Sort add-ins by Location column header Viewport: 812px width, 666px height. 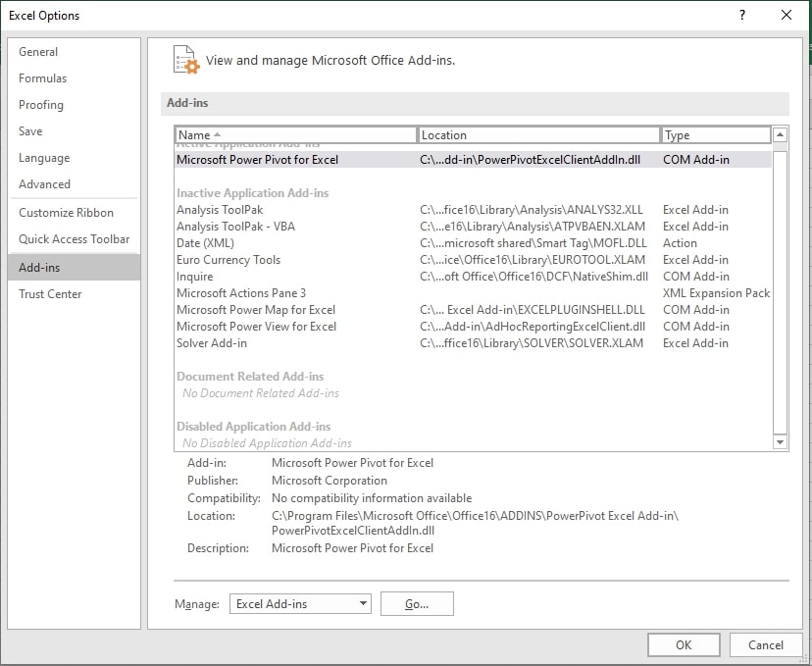click(x=538, y=135)
